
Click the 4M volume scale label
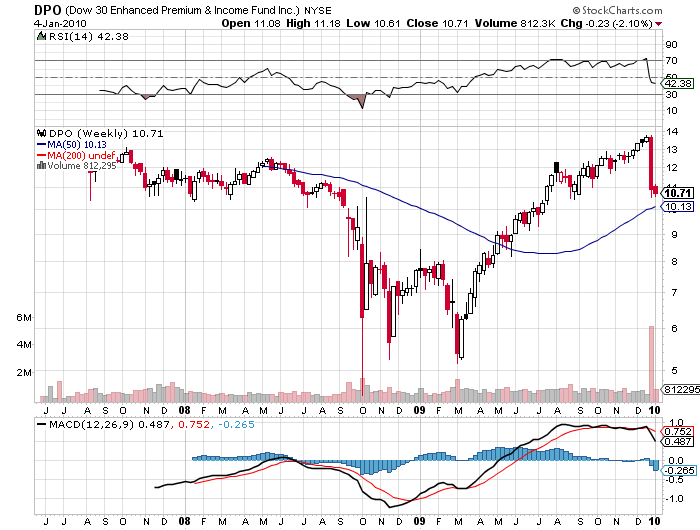click(x=24, y=345)
